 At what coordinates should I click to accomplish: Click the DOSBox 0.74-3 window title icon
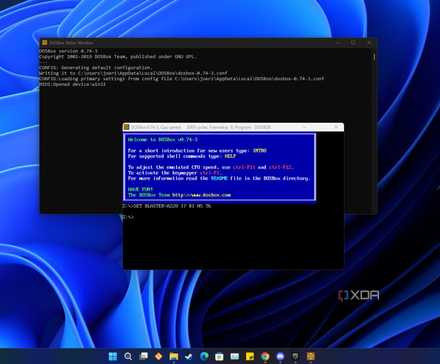pyautogui.click(x=126, y=127)
